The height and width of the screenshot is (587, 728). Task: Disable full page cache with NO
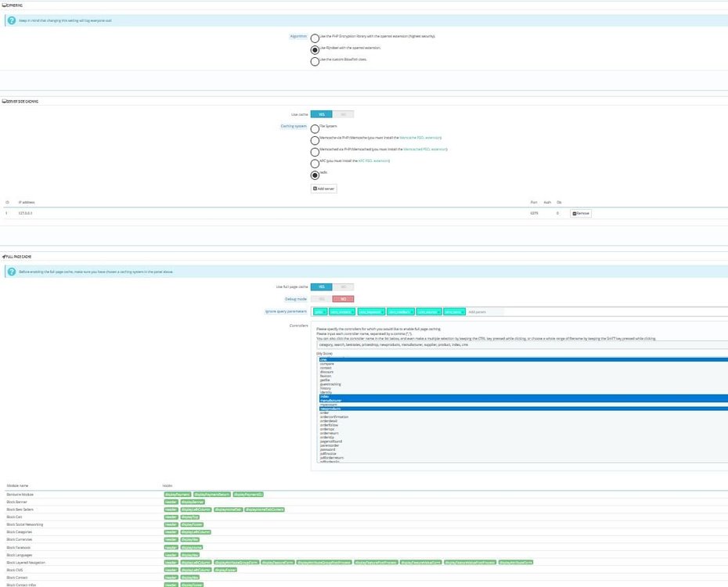[343, 287]
